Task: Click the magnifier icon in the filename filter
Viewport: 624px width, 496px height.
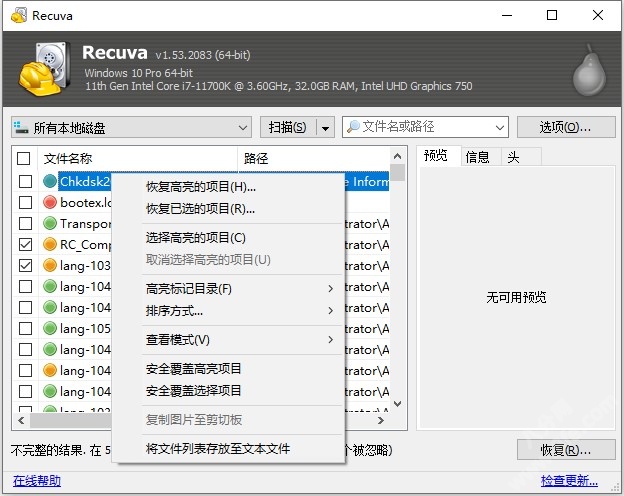Action: pyautogui.click(x=353, y=127)
